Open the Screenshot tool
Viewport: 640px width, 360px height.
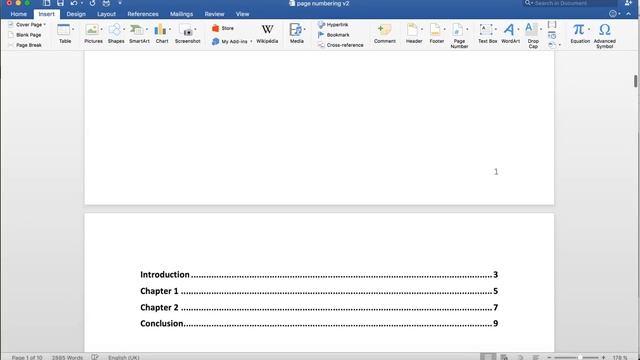187,33
